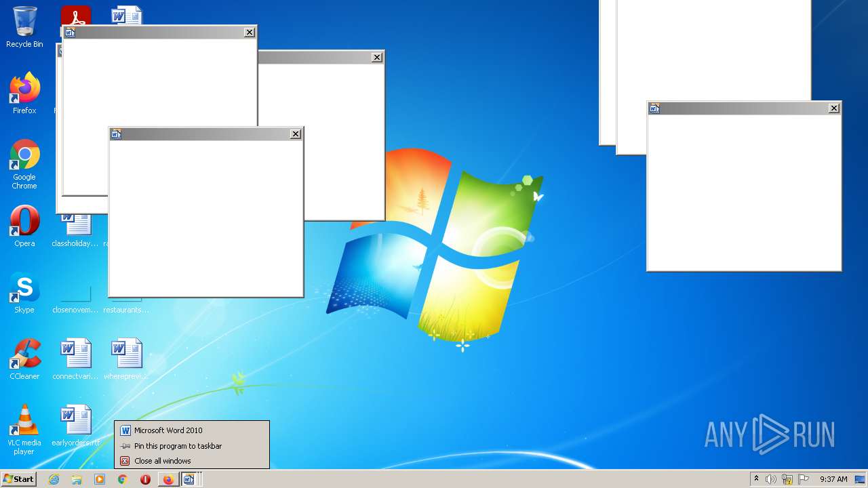Select the classholiday Word document icon
This screenshot has width=868, height=488.
[75, 231]
